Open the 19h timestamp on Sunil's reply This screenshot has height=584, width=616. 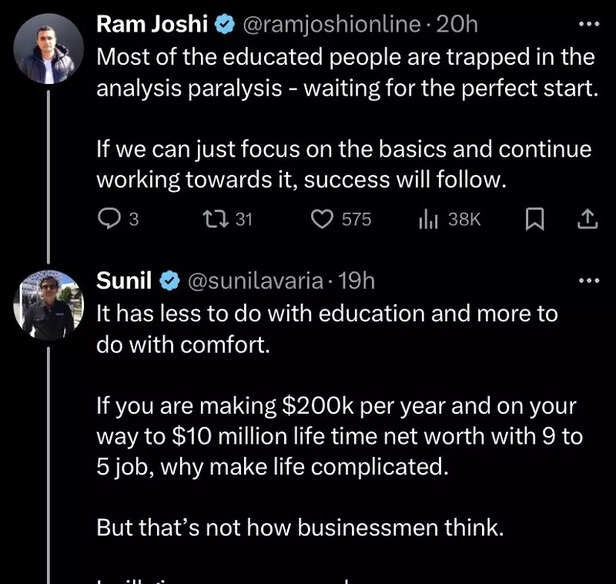click(x=356, y=282)
